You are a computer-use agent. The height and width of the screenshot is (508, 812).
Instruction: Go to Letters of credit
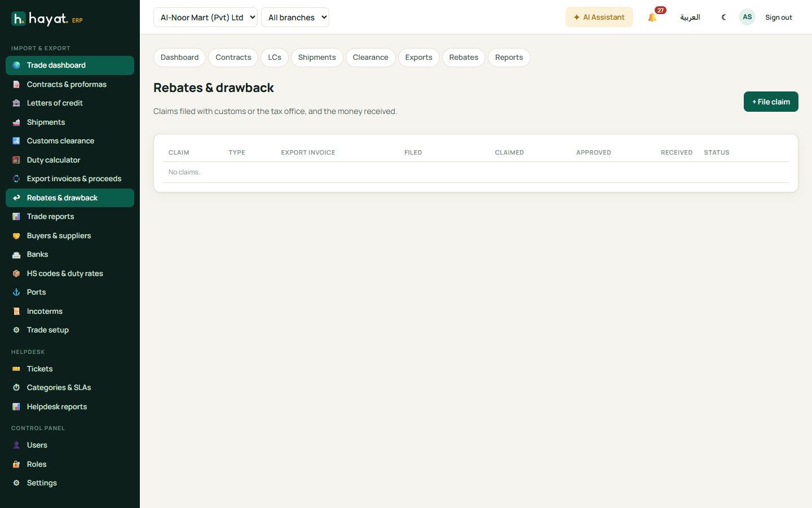70,103
